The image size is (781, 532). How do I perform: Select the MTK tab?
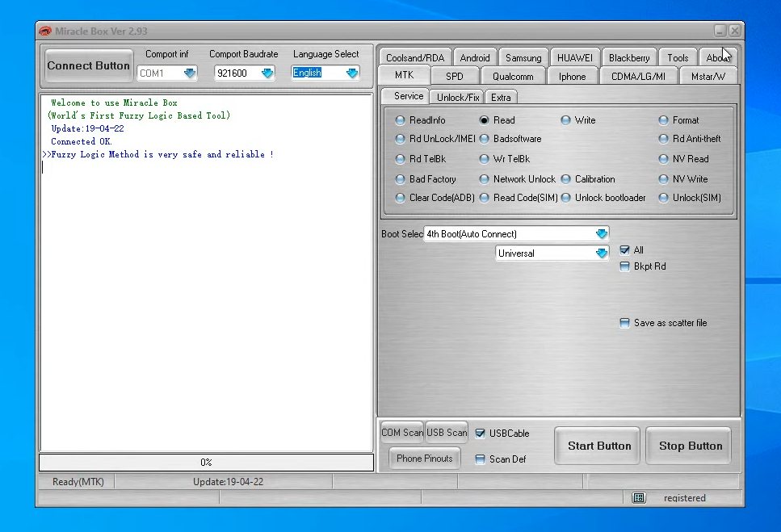pos(404,75)
